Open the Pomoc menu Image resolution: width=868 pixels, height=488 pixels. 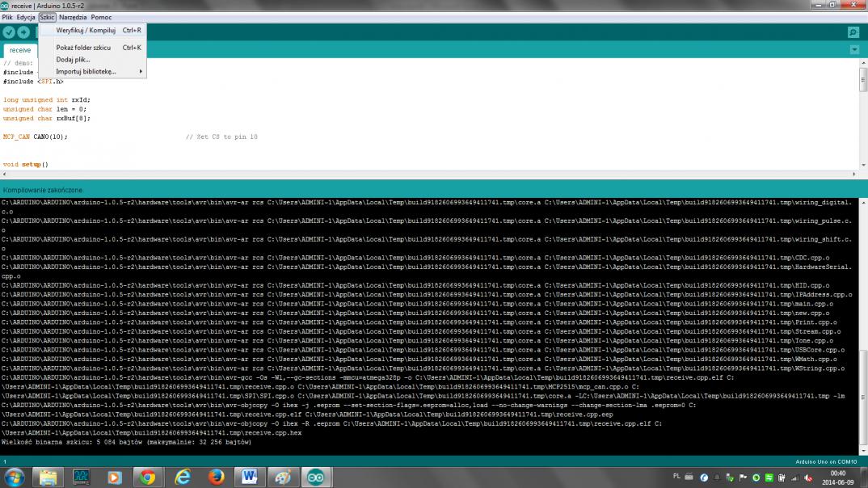[x=101, y=17]
